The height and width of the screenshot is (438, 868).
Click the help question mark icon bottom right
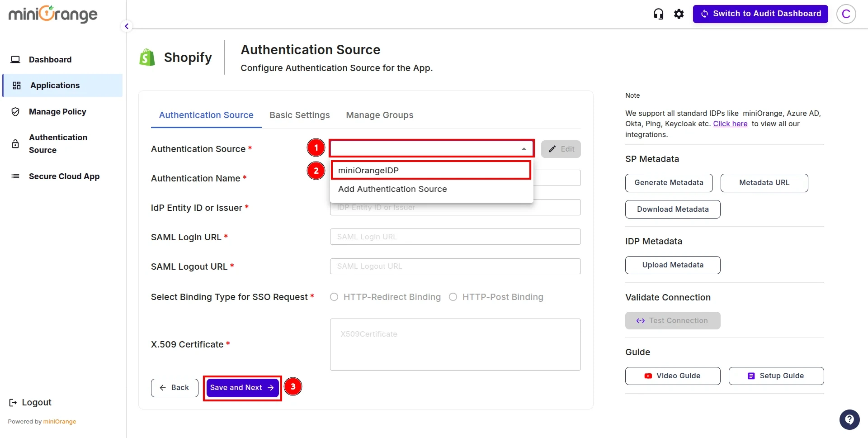pyautogui.click(x=849, y=419)
